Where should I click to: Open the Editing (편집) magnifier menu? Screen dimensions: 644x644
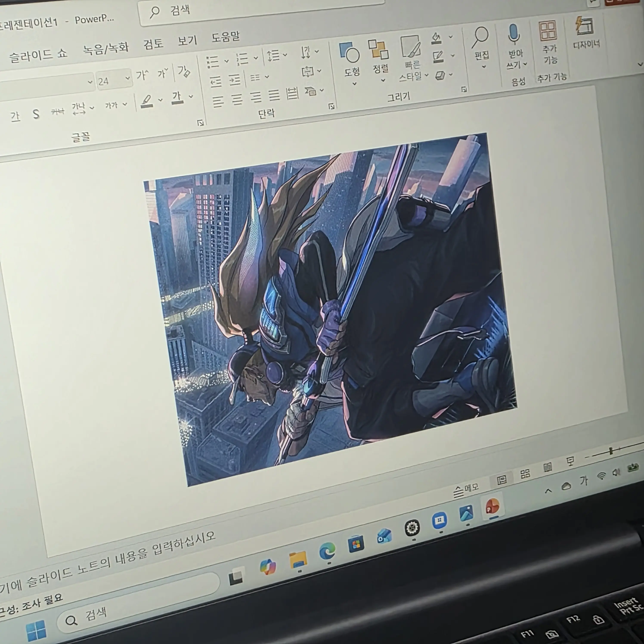pos(481,48)
